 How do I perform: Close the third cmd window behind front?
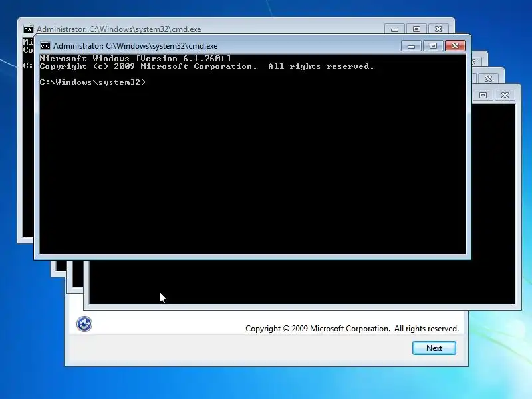tap(488, 78)
